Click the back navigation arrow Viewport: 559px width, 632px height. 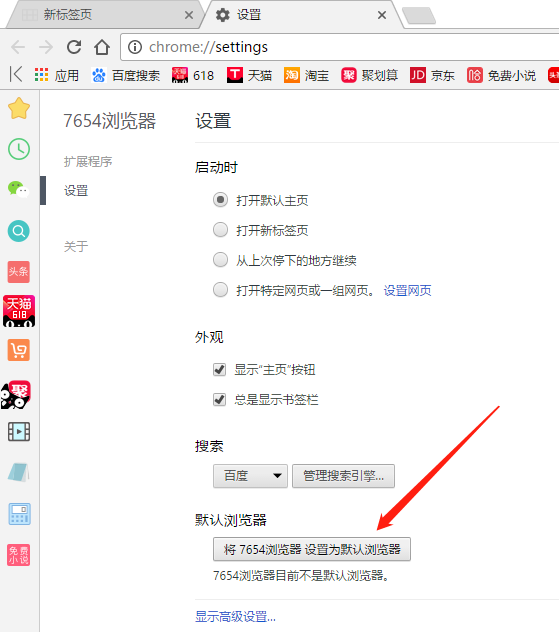point(18,47)
